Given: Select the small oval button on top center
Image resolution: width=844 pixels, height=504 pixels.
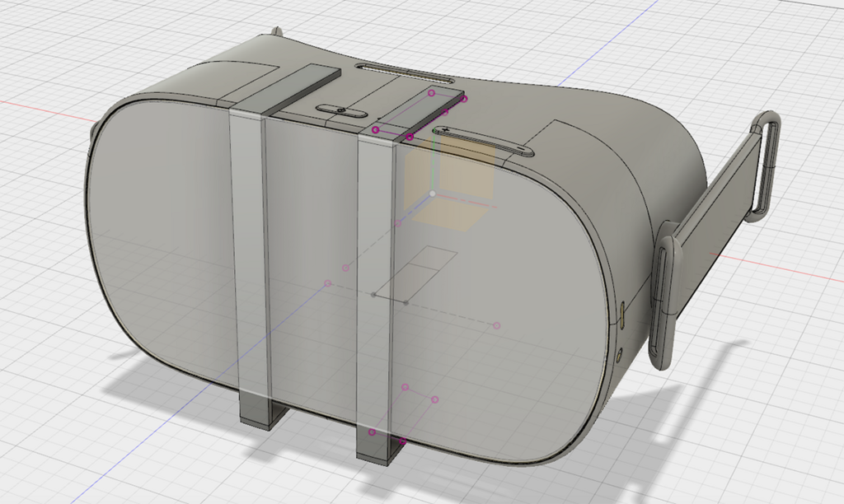Looking at the screenshot, I should point(342,111).
